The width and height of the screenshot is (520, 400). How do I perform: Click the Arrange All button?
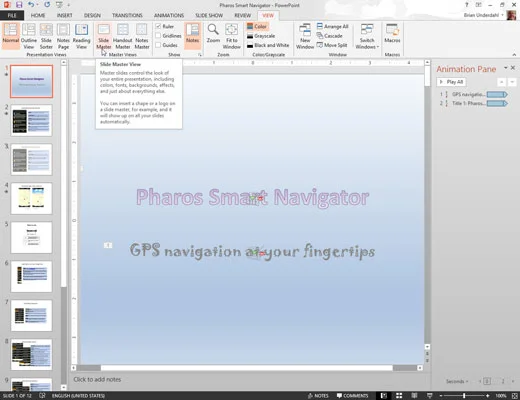332,26
